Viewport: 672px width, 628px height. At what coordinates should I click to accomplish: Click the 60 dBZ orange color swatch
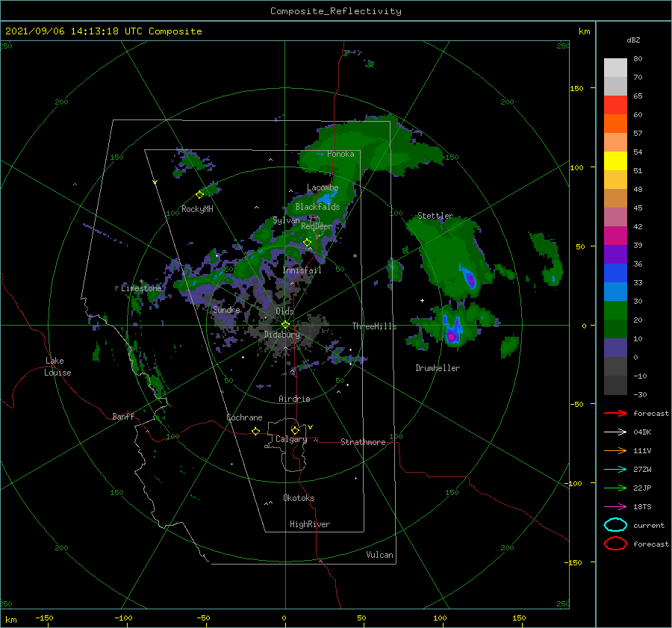pos(615,123)
